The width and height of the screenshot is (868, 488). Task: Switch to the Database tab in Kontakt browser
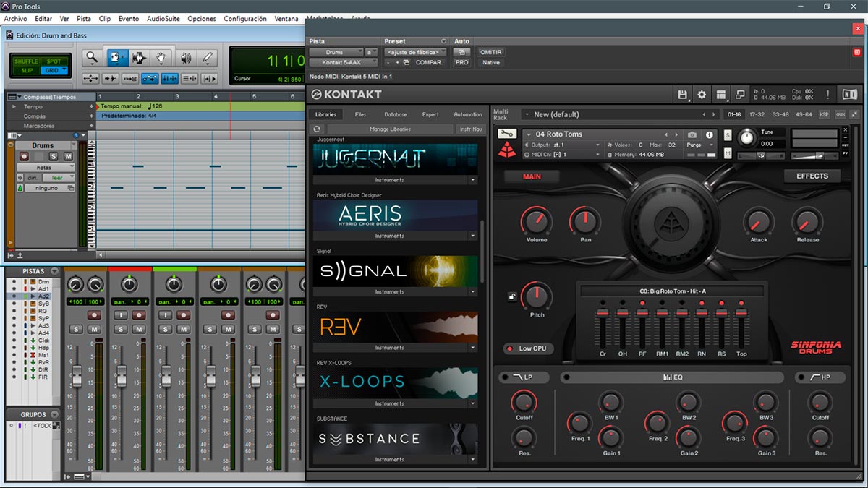[395, 114]
